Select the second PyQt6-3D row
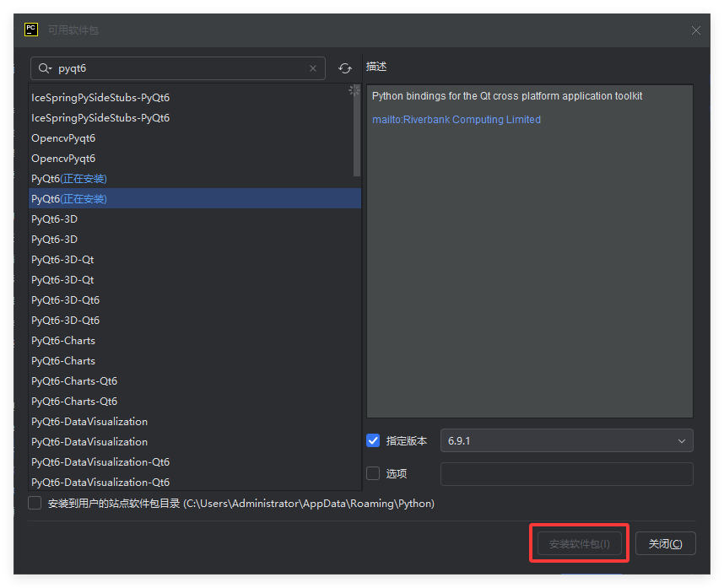The width and height of the screenshot is (724, 588). [195, 240]
